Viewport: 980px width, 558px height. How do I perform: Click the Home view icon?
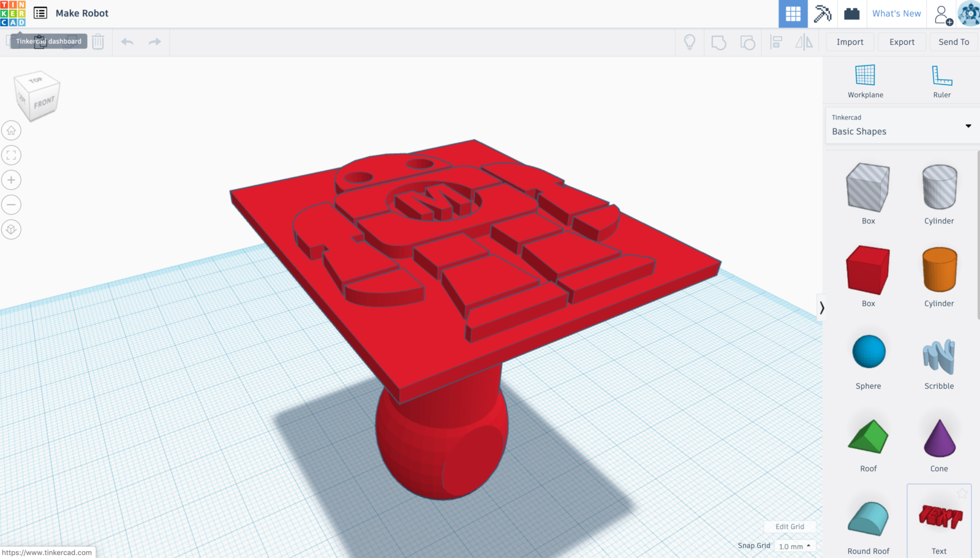pyautogui.click(x=11, y=130)
